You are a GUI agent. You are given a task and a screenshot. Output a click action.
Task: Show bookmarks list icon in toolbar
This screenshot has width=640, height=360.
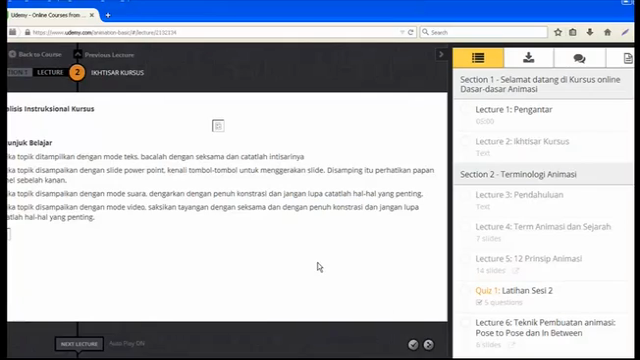point(573,32)
